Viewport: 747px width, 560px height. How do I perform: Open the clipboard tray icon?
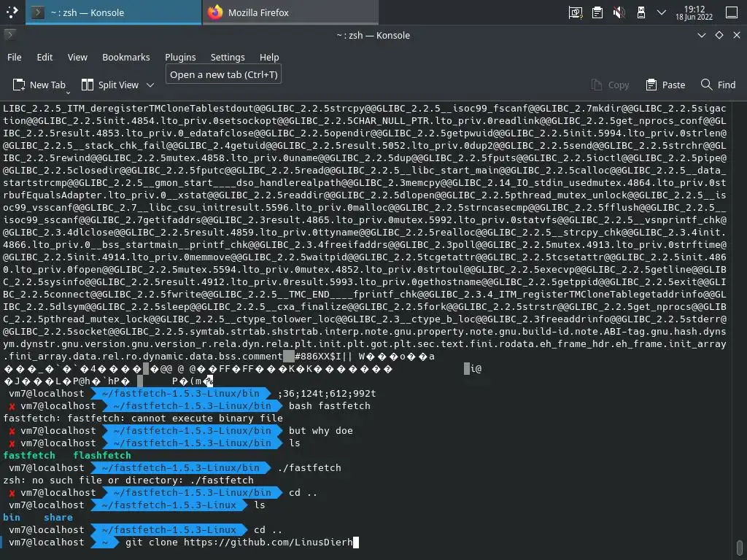(597, 13)
